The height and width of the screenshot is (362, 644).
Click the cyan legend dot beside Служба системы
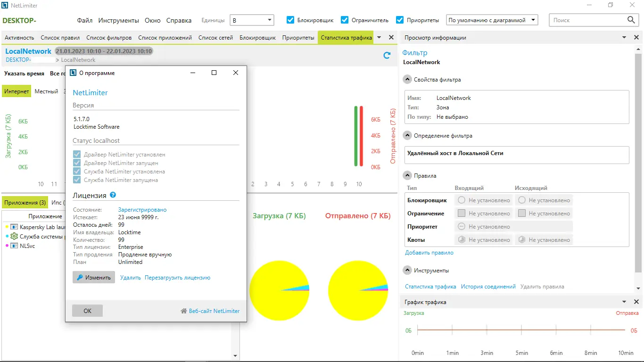coord(7,237)
